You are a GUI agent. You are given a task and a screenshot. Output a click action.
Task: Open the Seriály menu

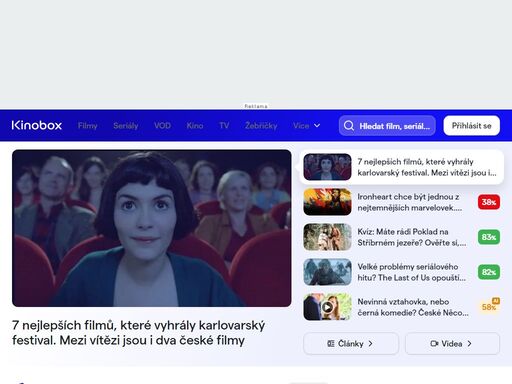(x=126, y=126)
